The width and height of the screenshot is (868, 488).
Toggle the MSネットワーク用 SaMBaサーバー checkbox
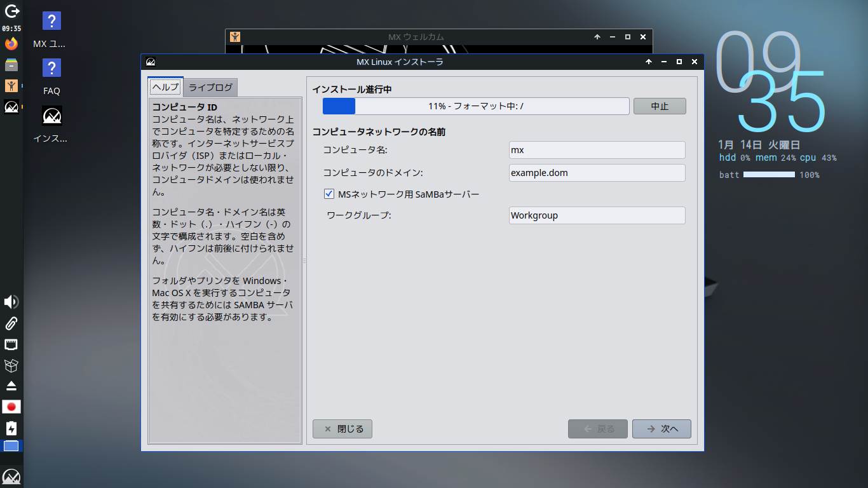[329, 194]
